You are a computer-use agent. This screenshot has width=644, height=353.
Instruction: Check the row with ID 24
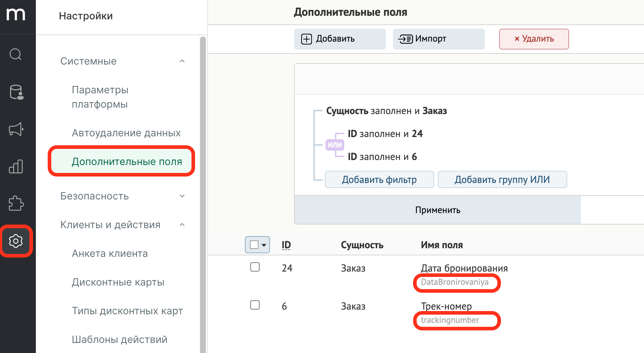pyautogui.click(x=255, y=267)
